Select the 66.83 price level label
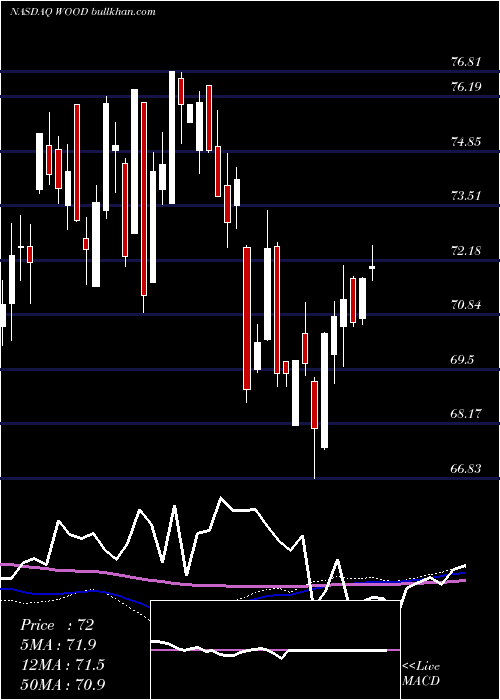500x700 pixels. coord(466,469)
